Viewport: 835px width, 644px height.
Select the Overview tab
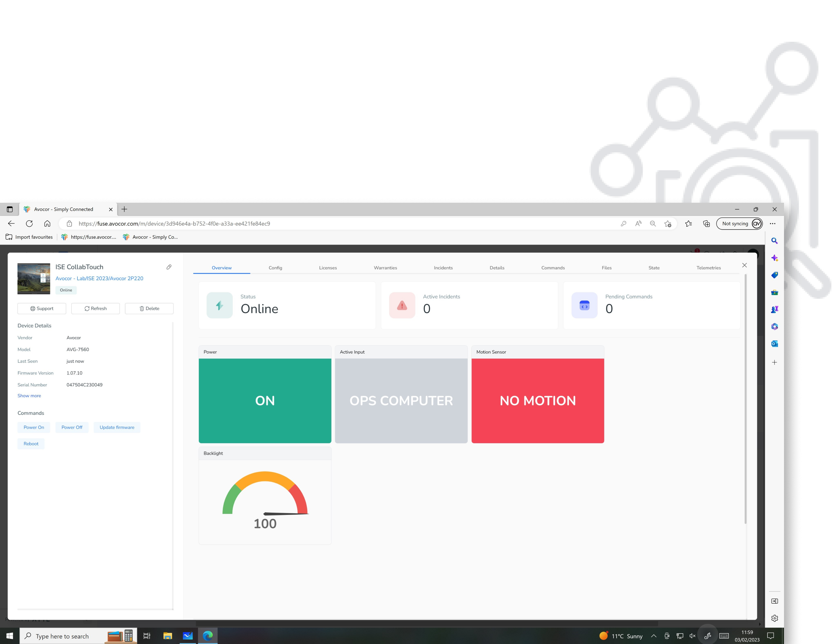pyautogui.click(x=221, y=267)
